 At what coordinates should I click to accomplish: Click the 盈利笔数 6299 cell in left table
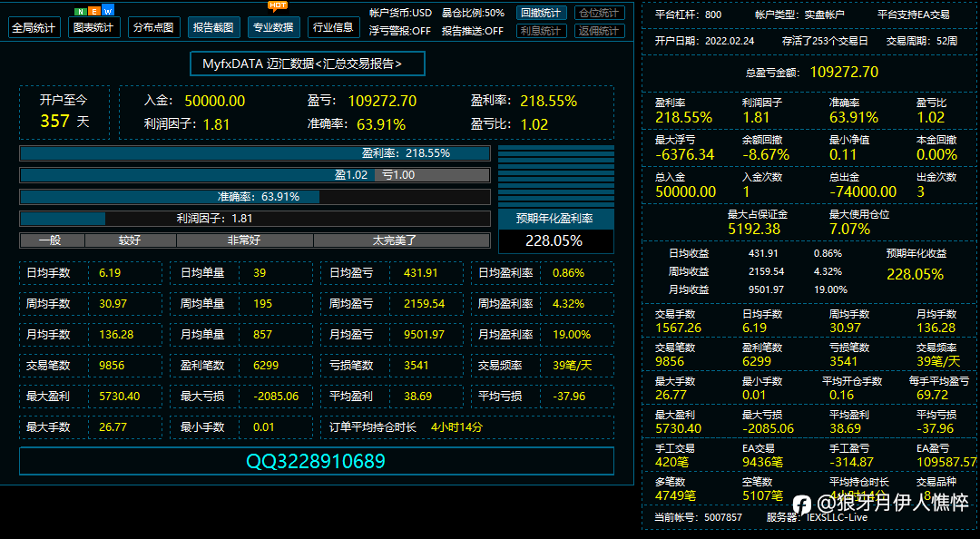pyautogui.click(x=243, y=366)
